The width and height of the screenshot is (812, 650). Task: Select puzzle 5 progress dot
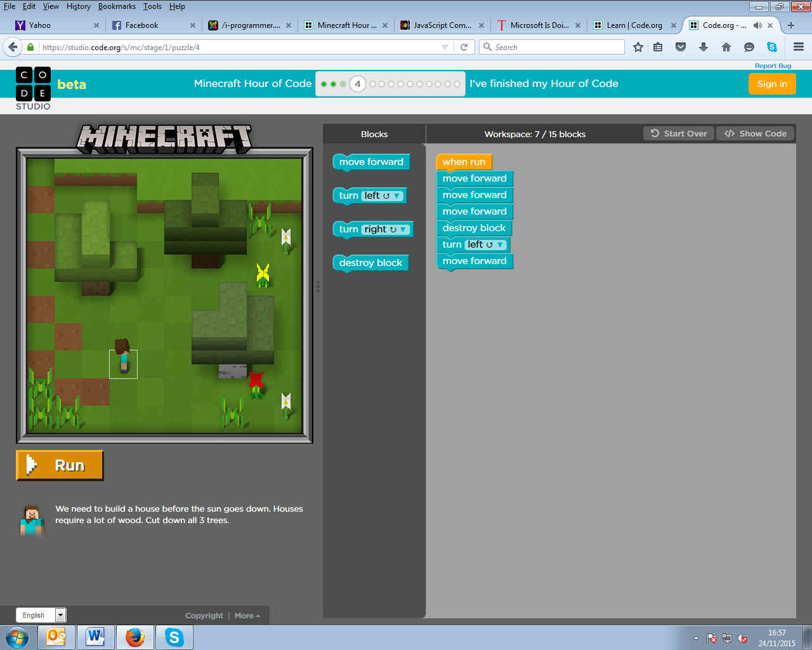pyautogui.click(x=373, y=84)
